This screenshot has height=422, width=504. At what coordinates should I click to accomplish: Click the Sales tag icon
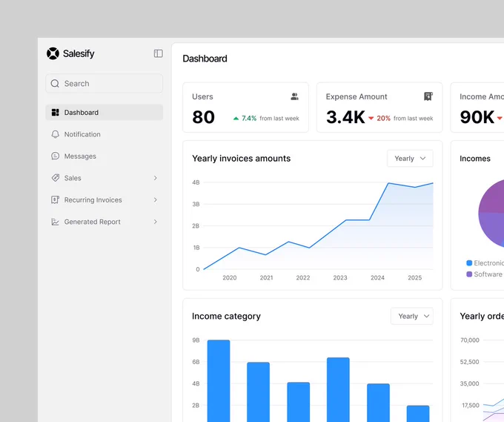(x=56, y=178)
